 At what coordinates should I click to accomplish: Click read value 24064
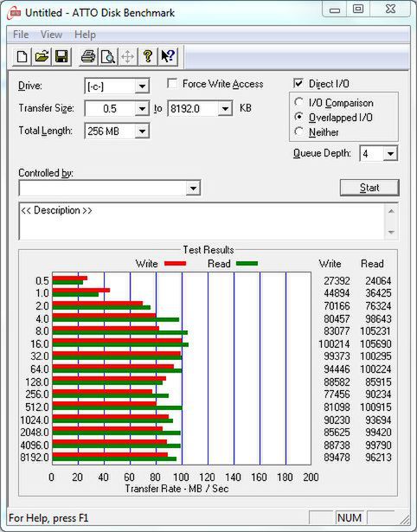(378, 281)
